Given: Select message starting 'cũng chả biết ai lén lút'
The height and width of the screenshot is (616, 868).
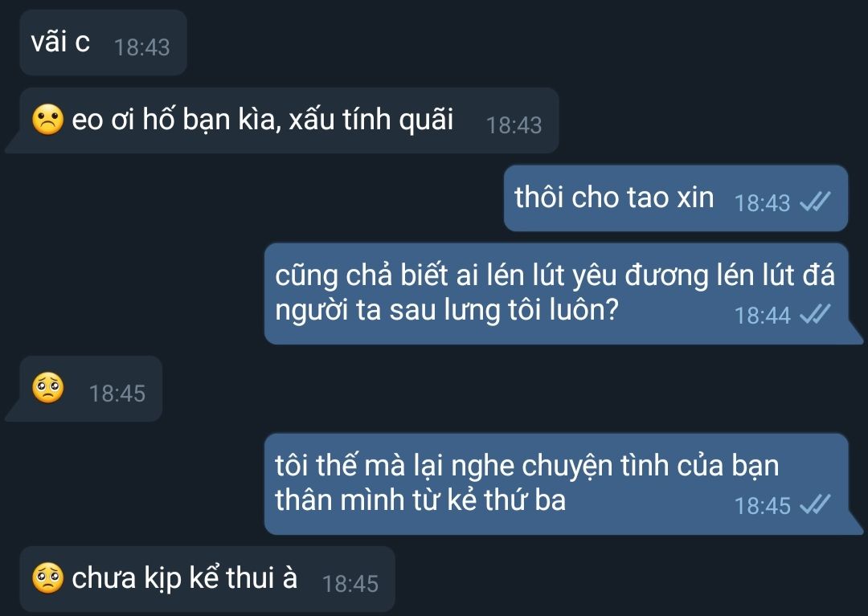Looking at the screenshot, I should pos(563,294).
